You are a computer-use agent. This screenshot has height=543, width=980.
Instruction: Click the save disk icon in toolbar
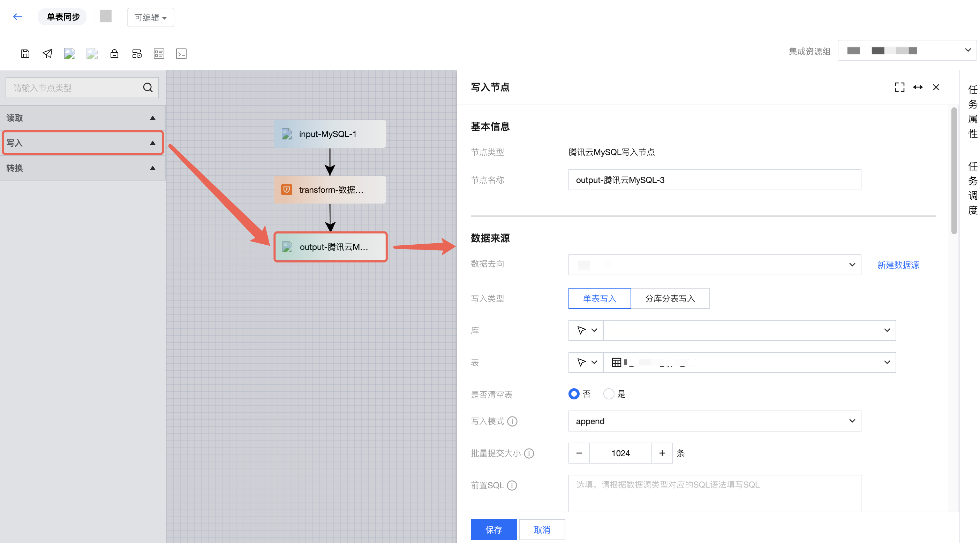pos(25,54)
